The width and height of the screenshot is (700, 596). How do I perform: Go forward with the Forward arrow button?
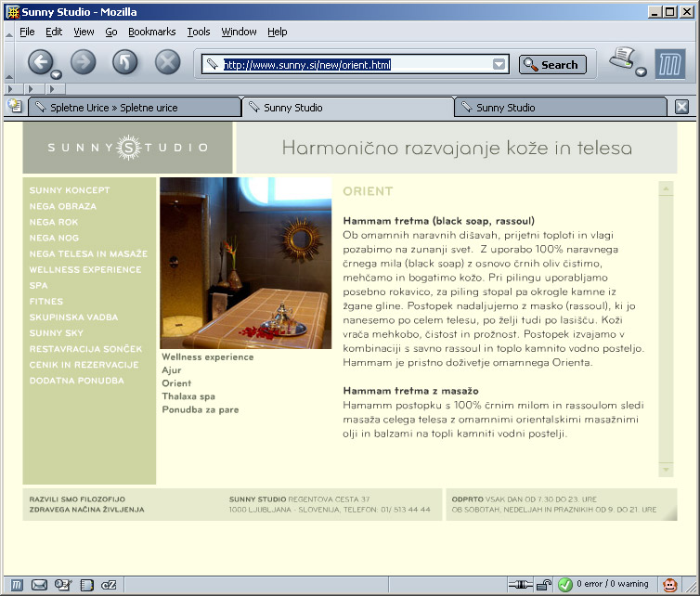pos(83,62)
